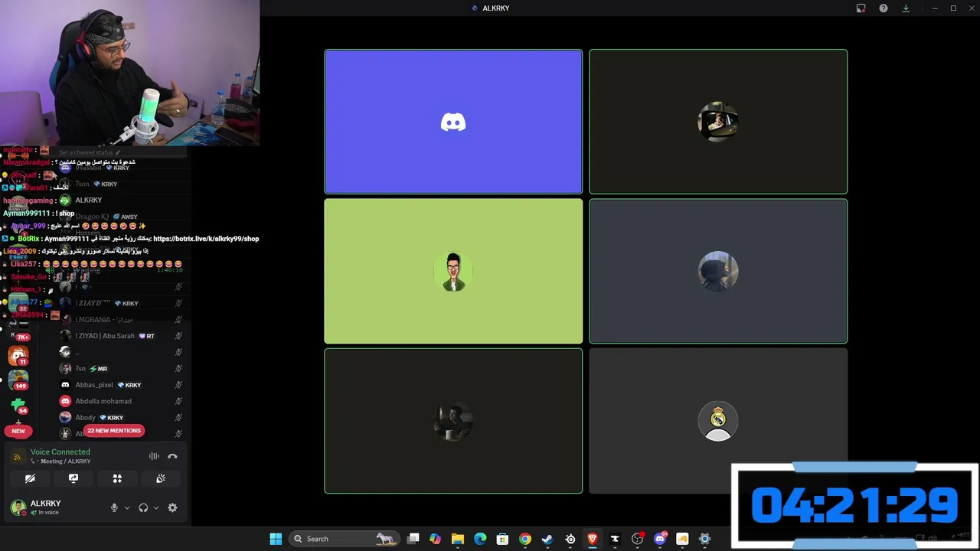Open the Windows Start menu
The height and width of the screenshot is (551, 980).
tap(276, 539)
